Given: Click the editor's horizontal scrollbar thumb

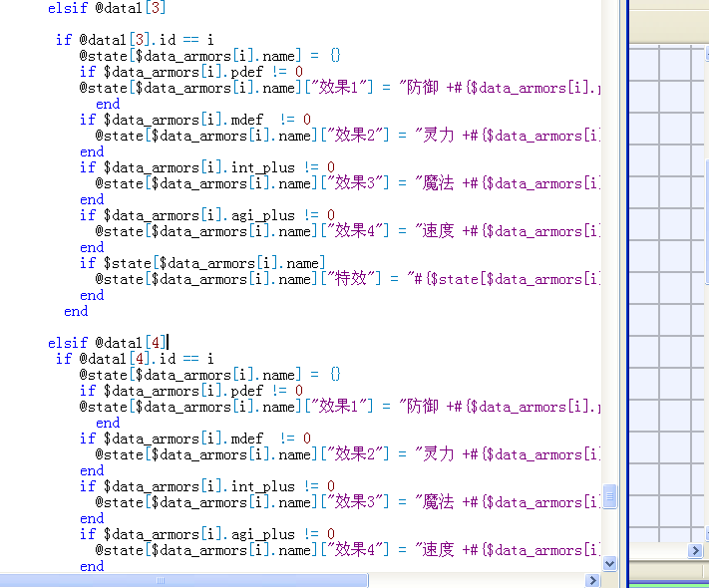Looking at the screenshot, I should [183, 580].
